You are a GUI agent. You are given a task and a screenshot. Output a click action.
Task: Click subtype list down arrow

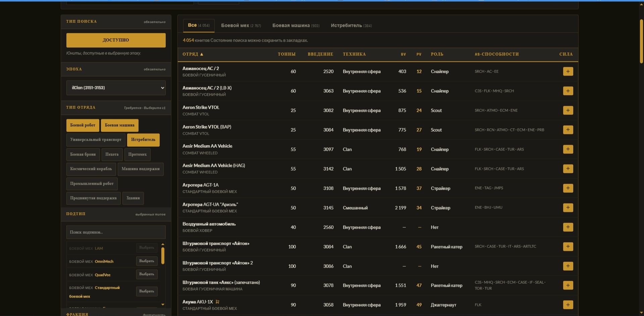(163, 305)
